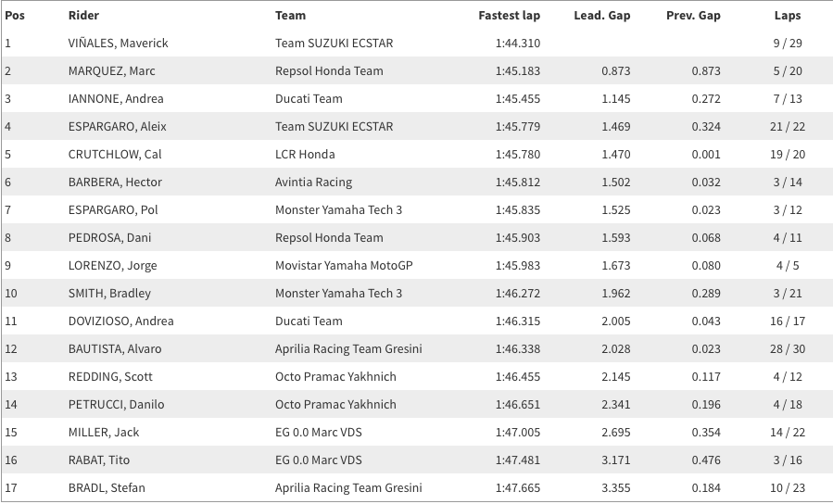
Task: Click MILLER, Jack rider name
Action: click(104, 432)
